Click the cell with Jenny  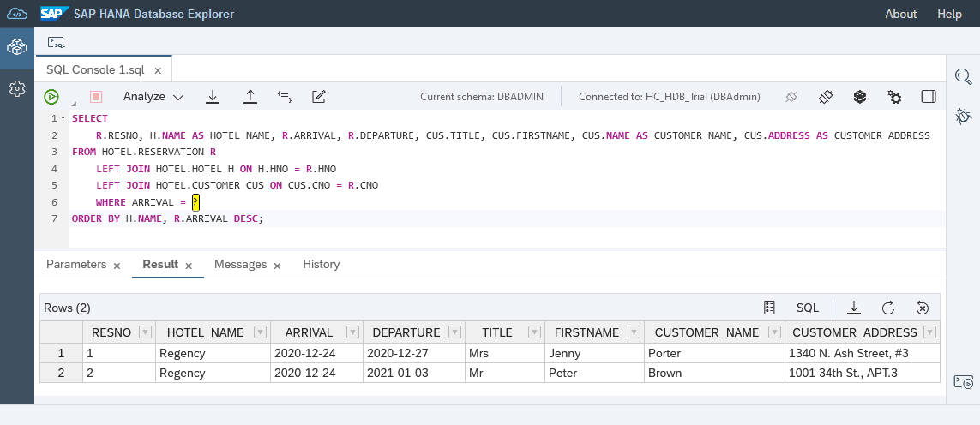[x=594, y=353]
